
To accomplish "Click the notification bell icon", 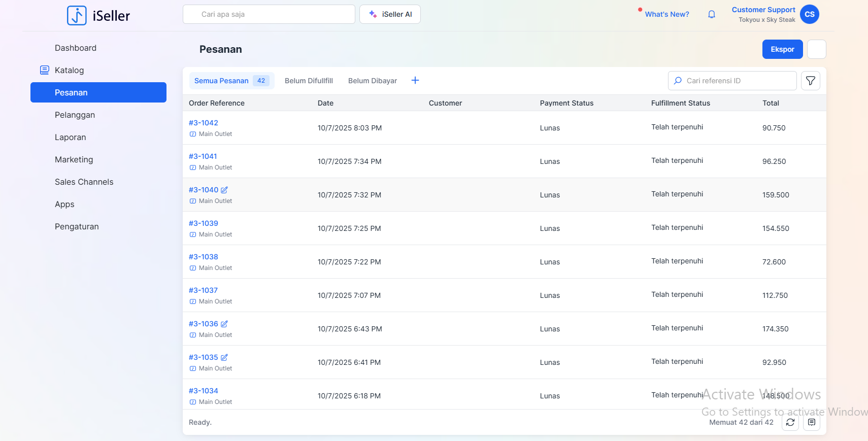I will coord(712,14).
